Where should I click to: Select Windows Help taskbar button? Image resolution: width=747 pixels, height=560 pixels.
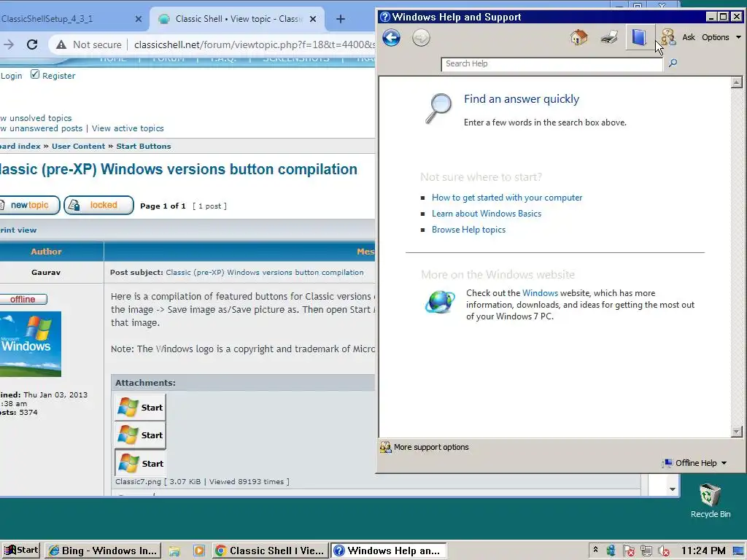tap(388, 551)
